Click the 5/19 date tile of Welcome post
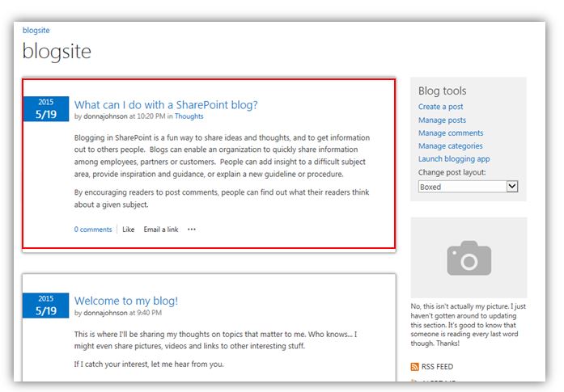 click(46, 306)
